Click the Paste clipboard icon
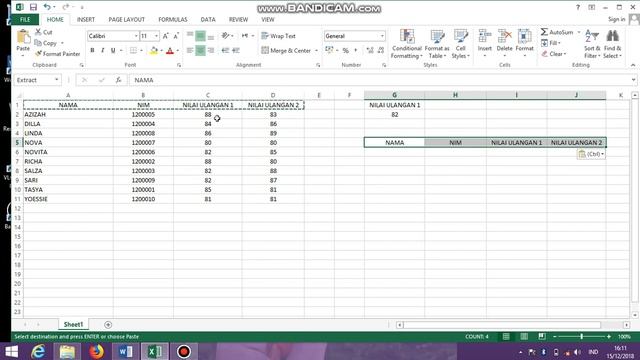This screenshot has height=360, width=640. tap(23, 37)
